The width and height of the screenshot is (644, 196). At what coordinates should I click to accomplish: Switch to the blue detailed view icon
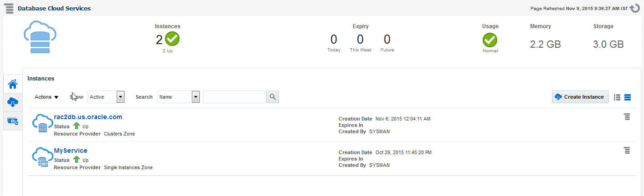click(x=628, y=97)
